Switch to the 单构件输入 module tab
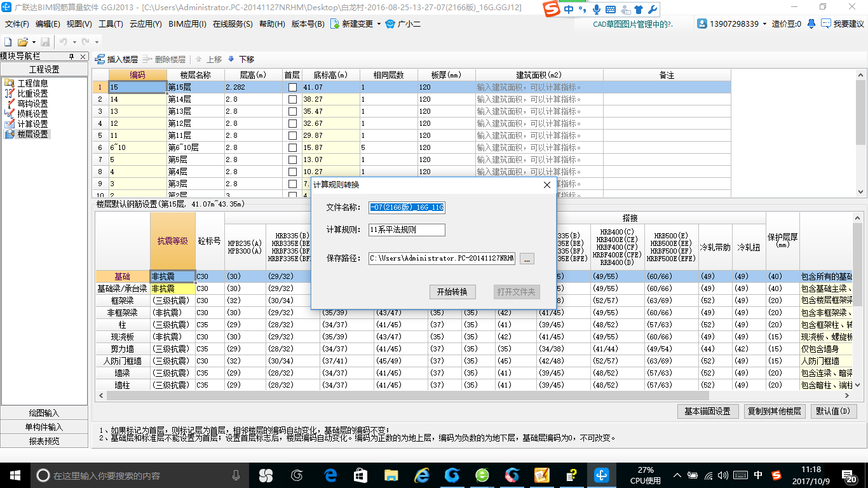Viewport: 868px width, 488px height. point(44,427)
